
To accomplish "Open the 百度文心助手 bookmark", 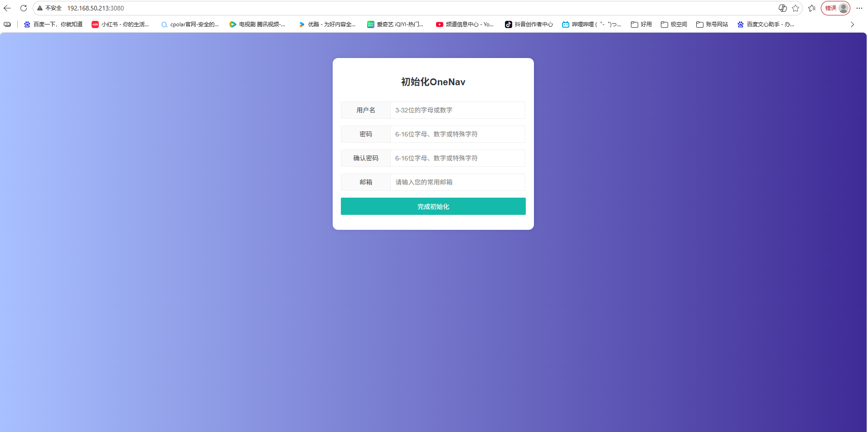I will [x=766, y=24].
